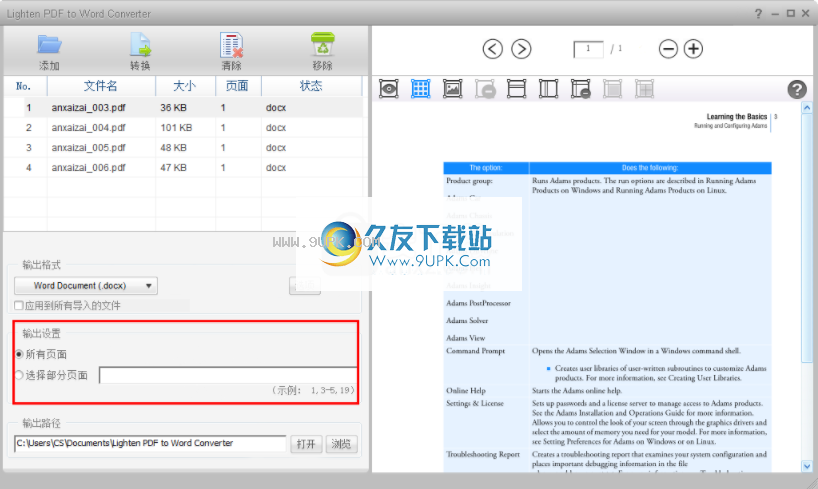Image resolution: width=818 pixels, height=489 pixels.
Task: Click the 页面 column header
Action: tap(238, 86)
